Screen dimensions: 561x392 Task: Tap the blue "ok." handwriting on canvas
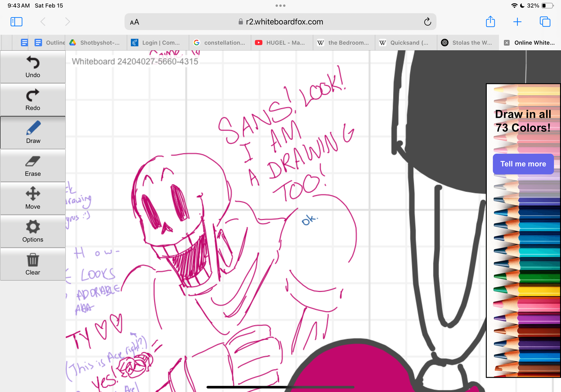(310, 220)
